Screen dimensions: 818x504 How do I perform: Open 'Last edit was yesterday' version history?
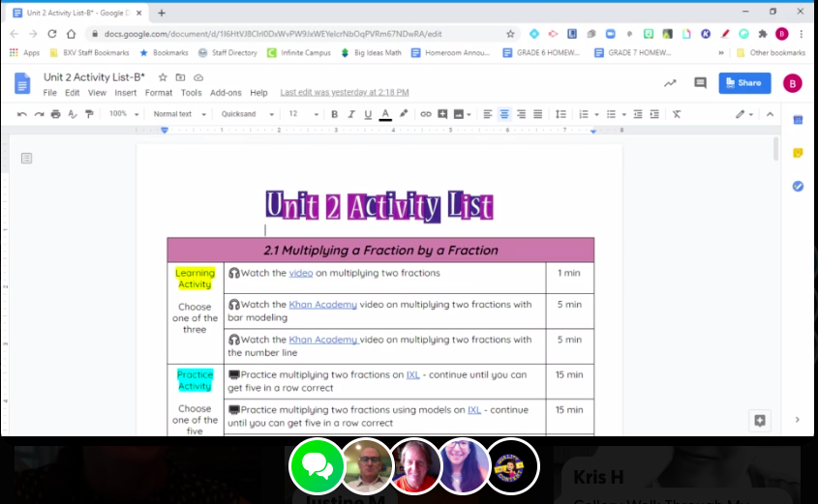345,92
